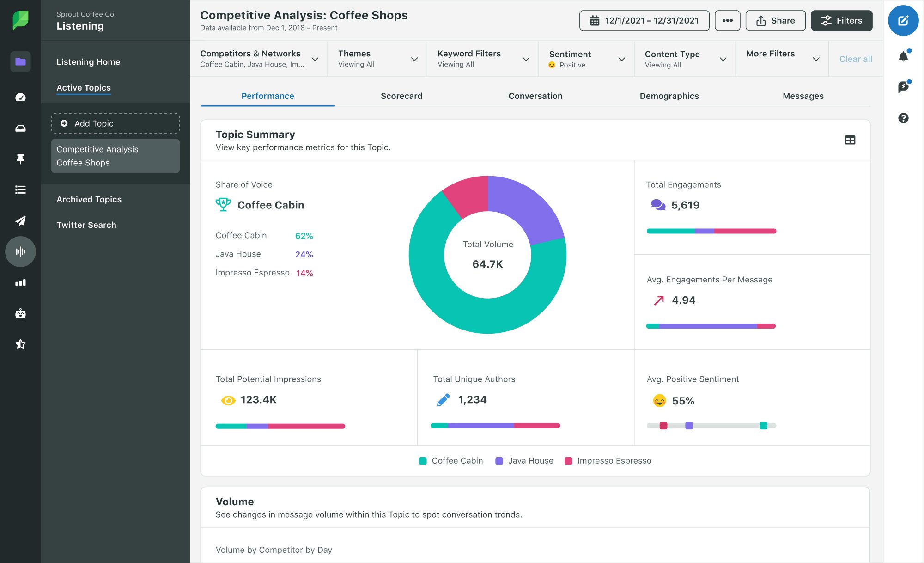The height and width of the screenshot is (563, 924).
Task: Open Twitter Search in sidebar
Action: tap(86, 225)
